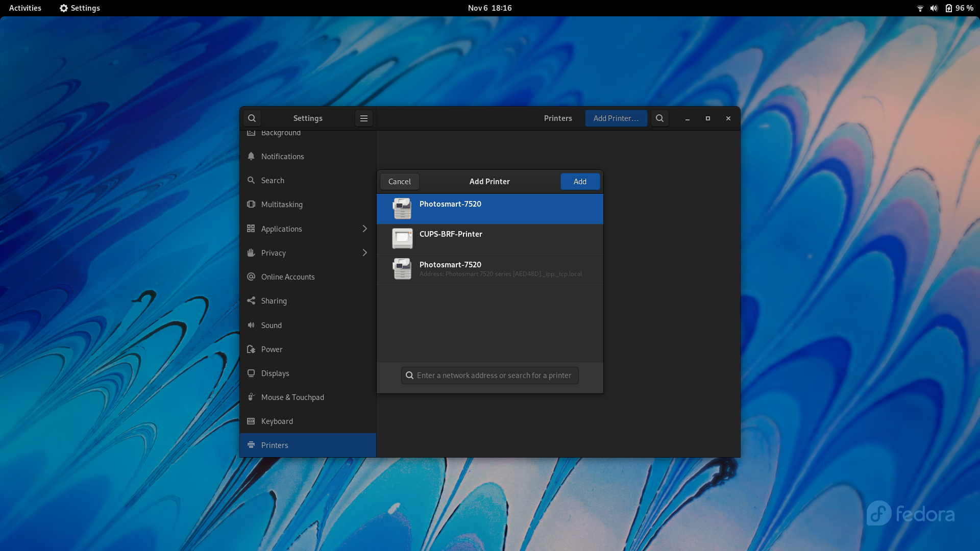The image size is (980, 551).
Task: Click the Sound speaker icon in the sidebar
Action: [x=251, y=325]
